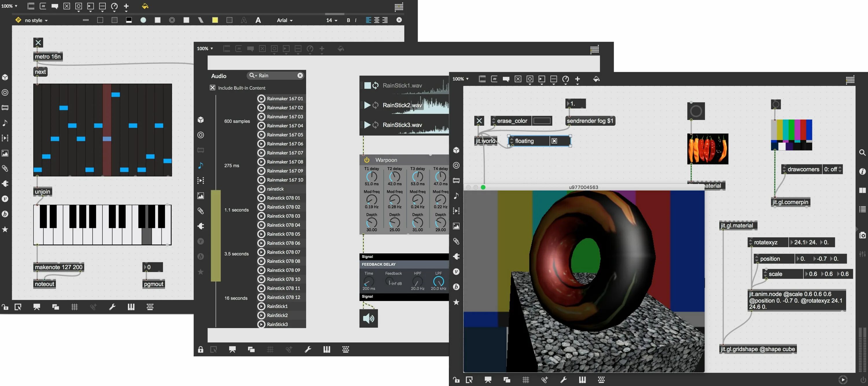Click the grid toggle in right patcher bottom toolbar

coord(526,380)
